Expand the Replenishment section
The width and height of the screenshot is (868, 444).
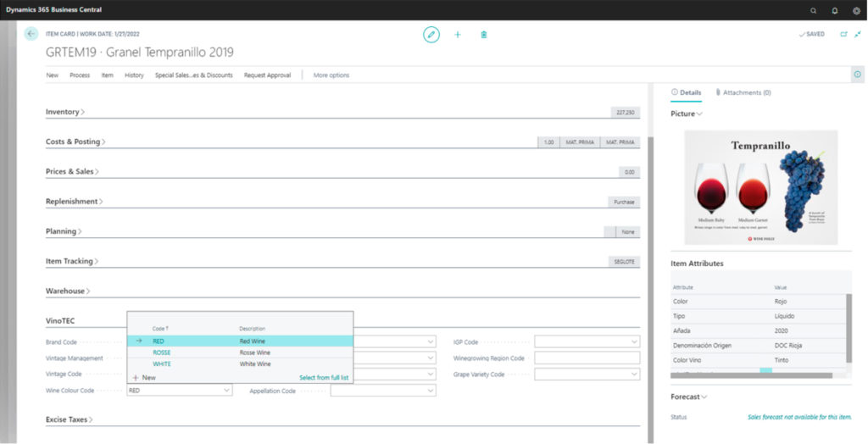coord(75,202)
